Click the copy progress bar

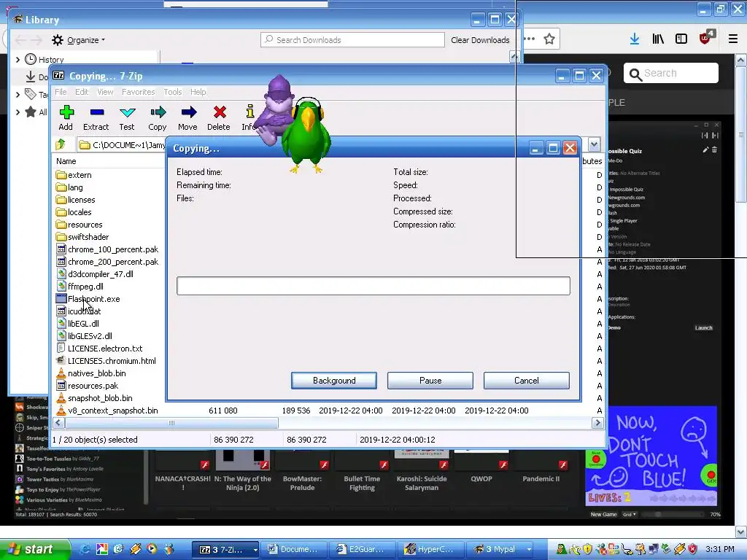click(x=373, y=286)
